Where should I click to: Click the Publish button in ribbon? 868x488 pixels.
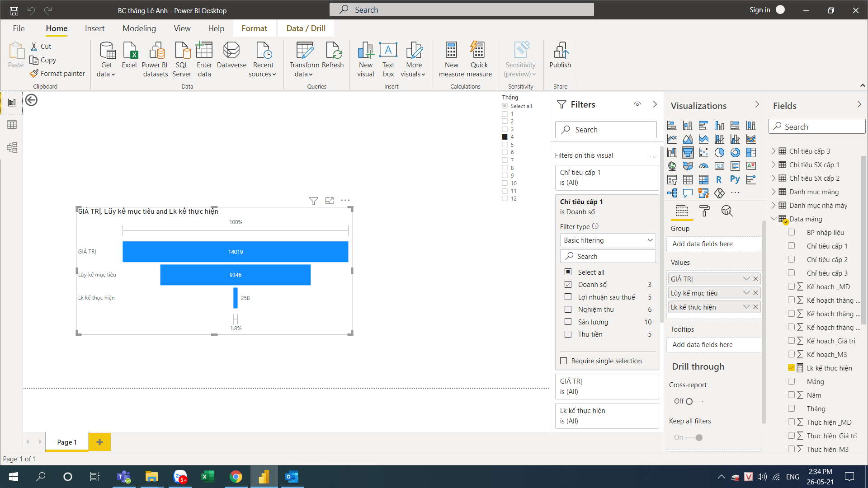(560, 56)
